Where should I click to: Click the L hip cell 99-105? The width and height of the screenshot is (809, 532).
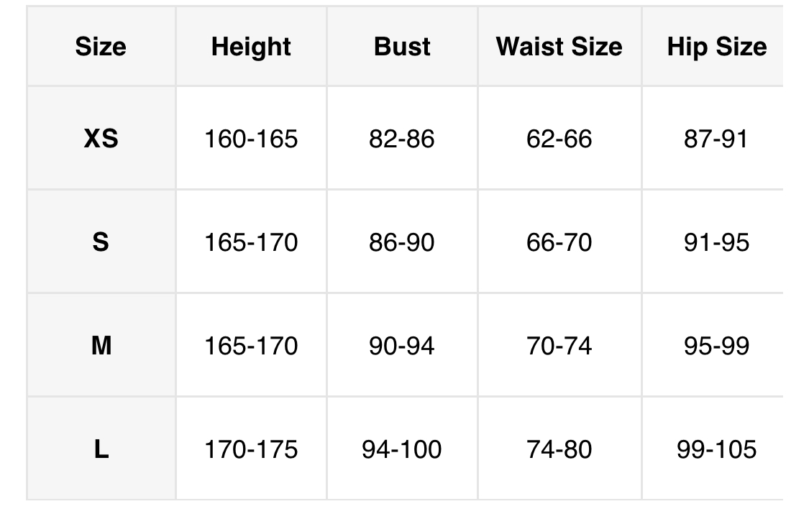pyautogui.click(x=716, y=450)
